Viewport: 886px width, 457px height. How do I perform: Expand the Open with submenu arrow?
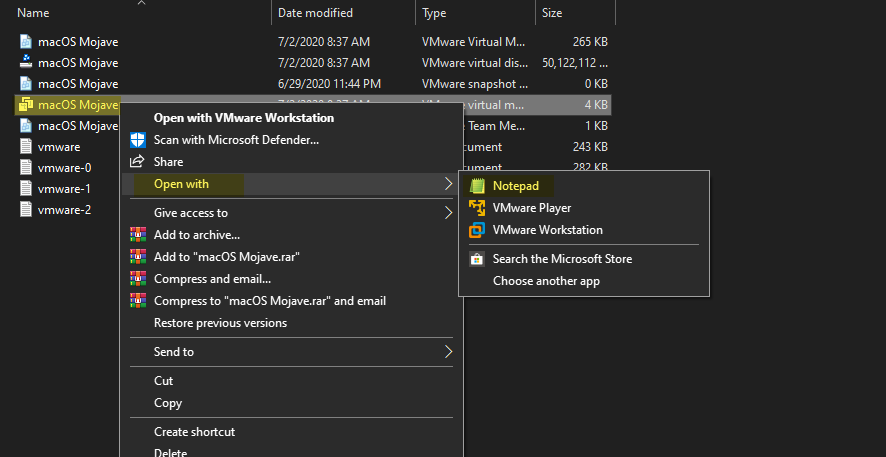(449, 184)
